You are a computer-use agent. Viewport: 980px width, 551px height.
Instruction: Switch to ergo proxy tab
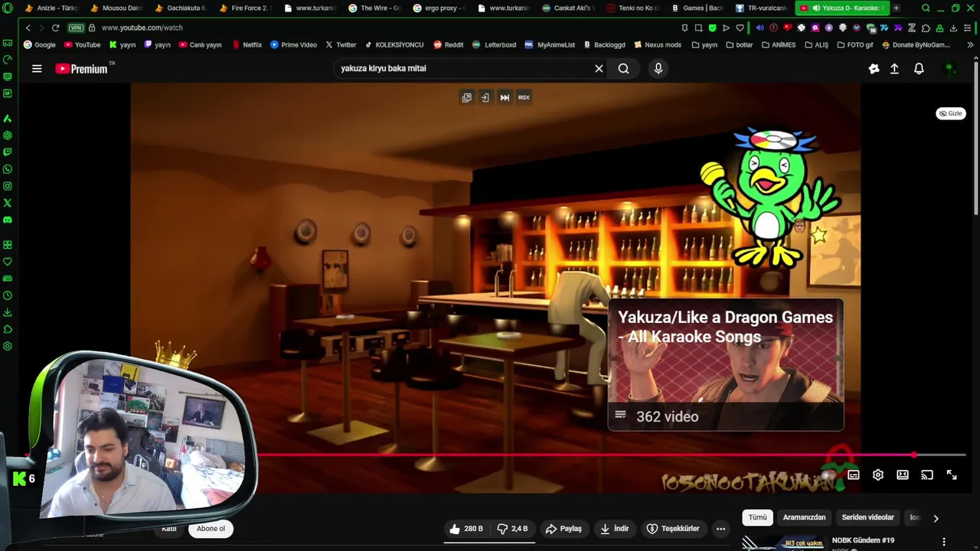(x=438, y=8)
